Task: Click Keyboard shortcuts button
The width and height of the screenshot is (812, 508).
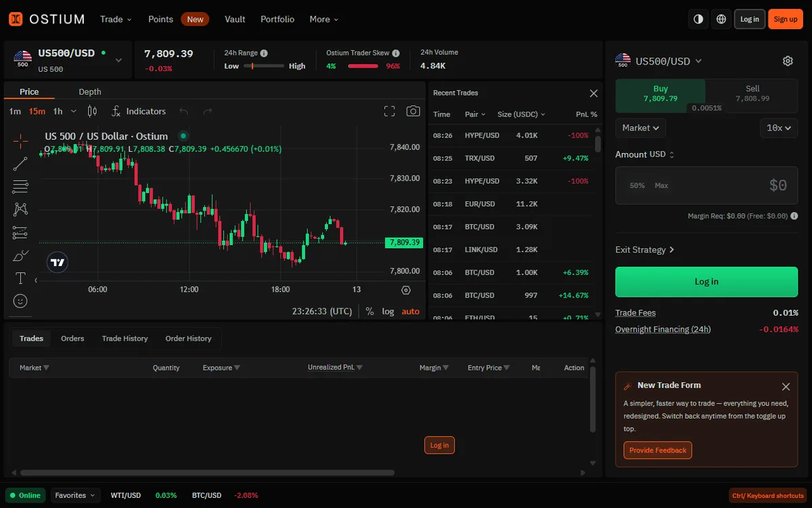Action: tap(767, 496)
